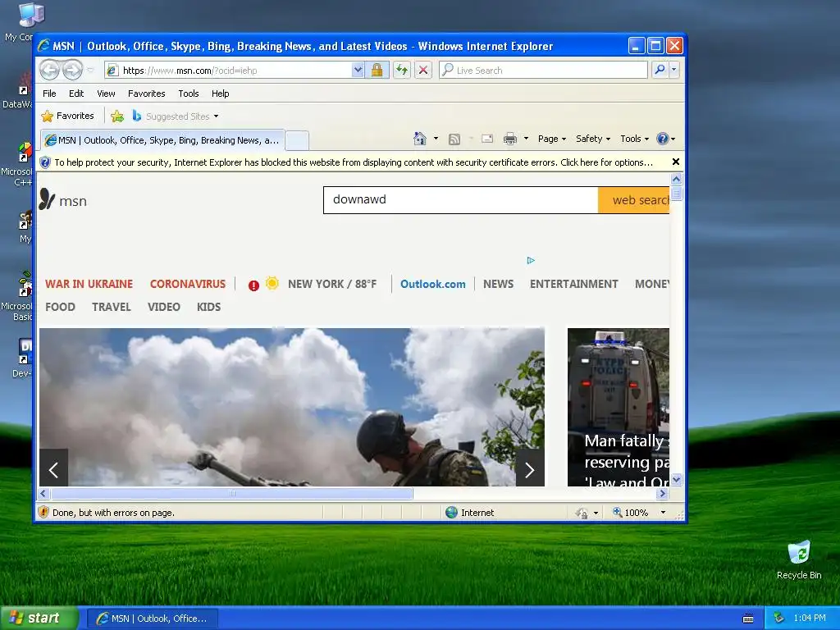Open the zoom level 100% control
Image resolution: width=840 pixels, height=630 pixels.
(640, 513)
